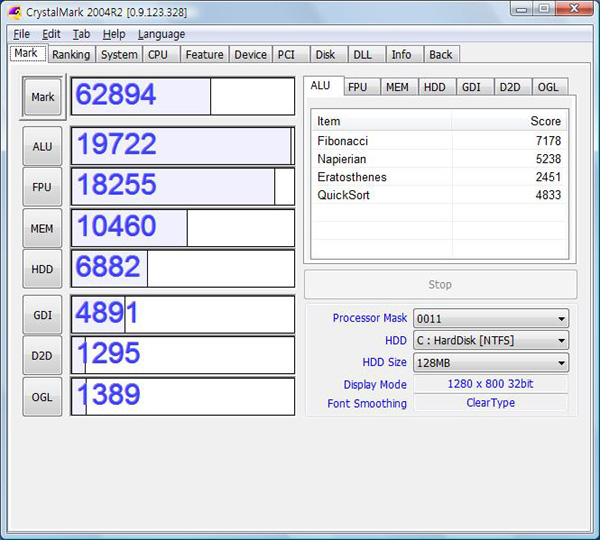
Task: Run the GDI benchmark button
Action: point(42,315)
